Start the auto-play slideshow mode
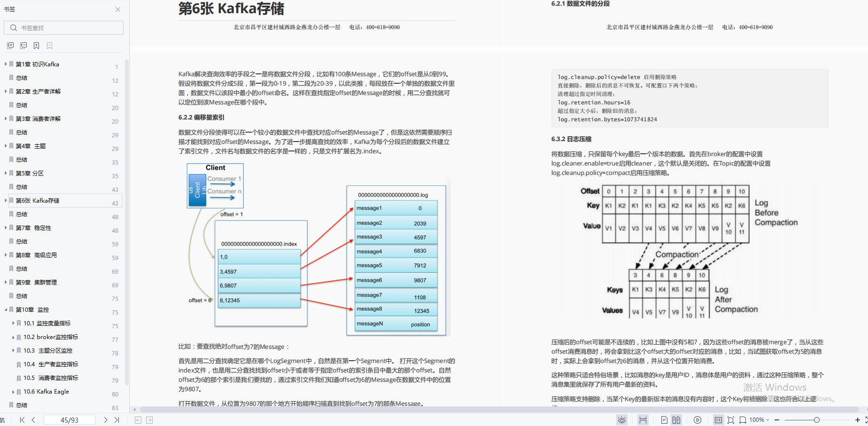The width and height of the screenshot is (868, 426). 697,420
